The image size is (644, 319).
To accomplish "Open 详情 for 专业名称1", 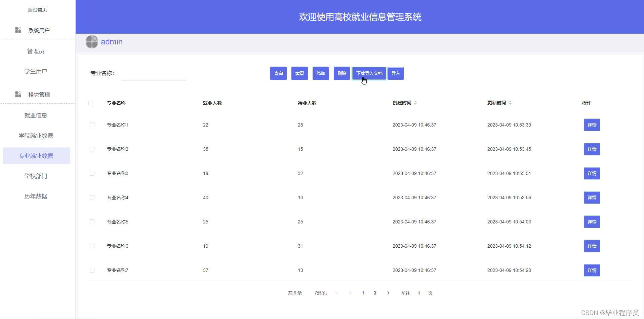I will (x=592, y=125).
